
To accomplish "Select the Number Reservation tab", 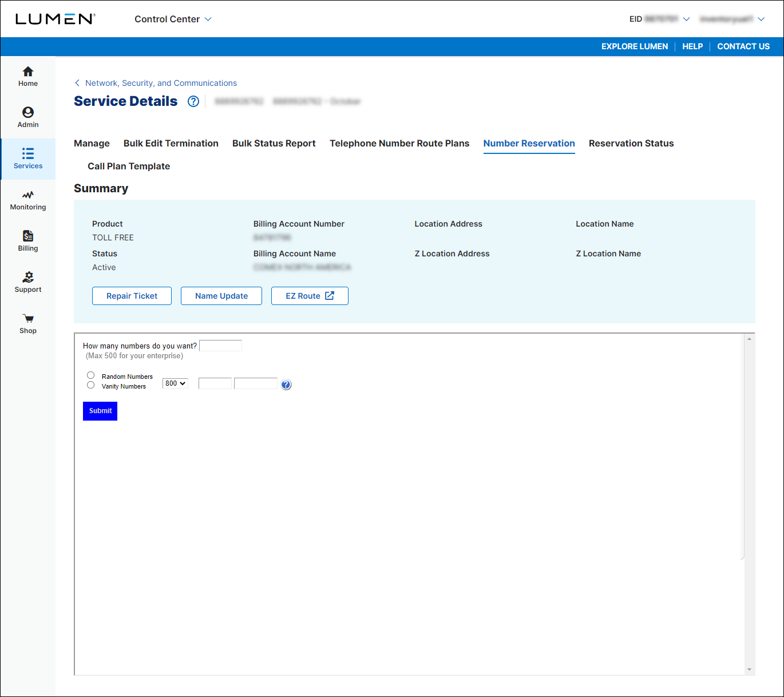I will [529, 143].
